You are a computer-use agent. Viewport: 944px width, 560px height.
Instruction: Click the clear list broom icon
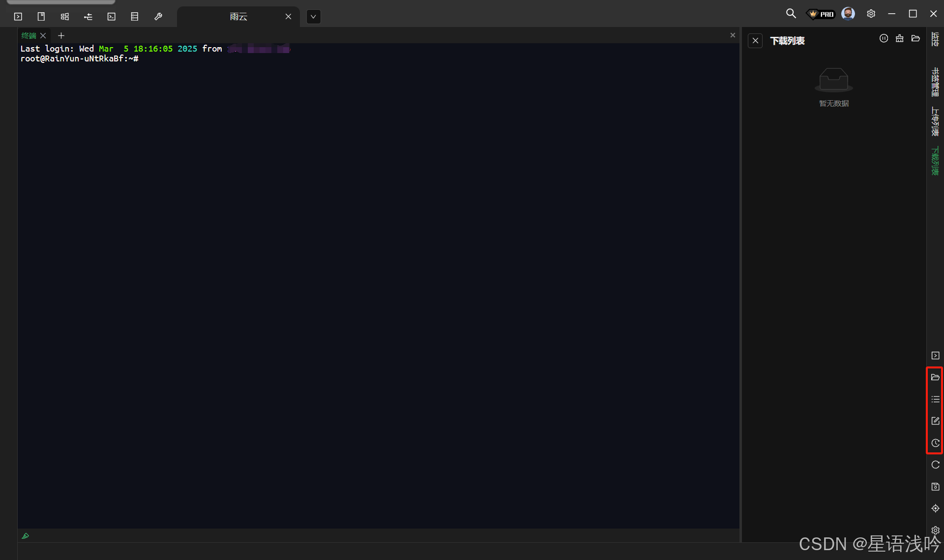point(899,39)
